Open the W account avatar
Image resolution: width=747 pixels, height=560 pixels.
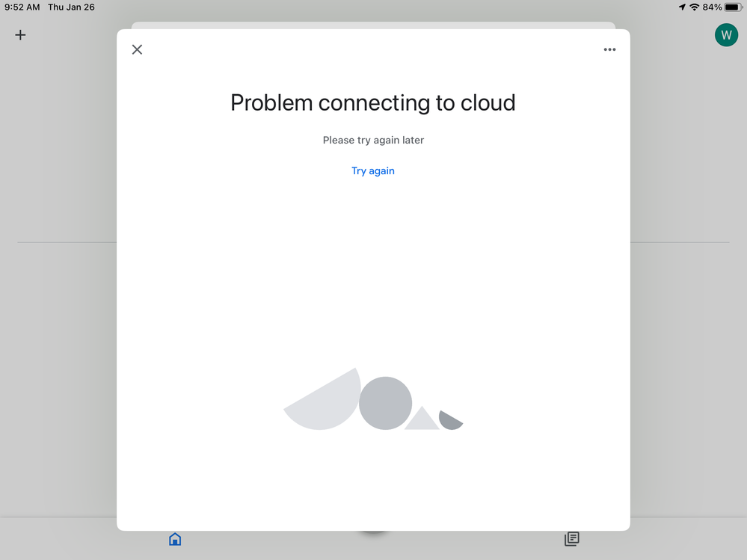(726, 34)
